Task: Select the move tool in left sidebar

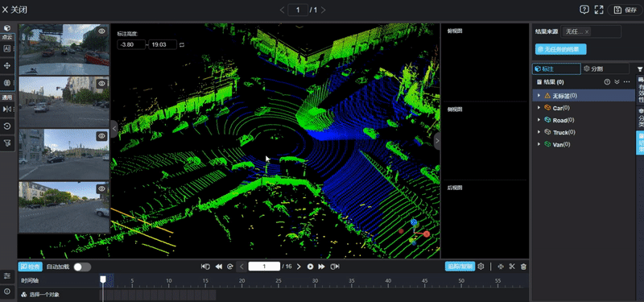Action: pyautogui.click(x=7, y=66)
